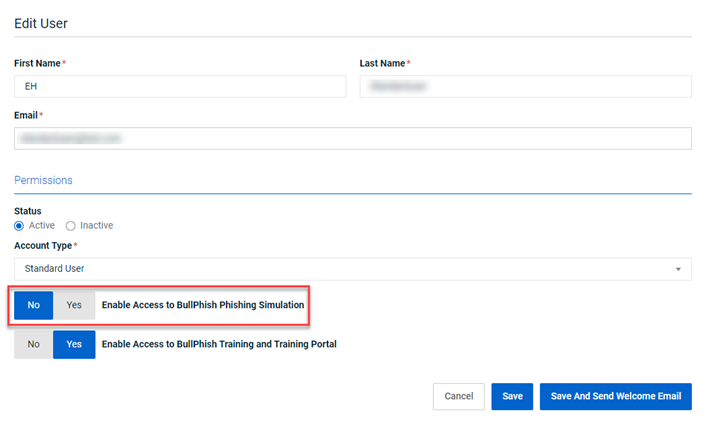Set Training Portal access to No

(x=33, y=344)
